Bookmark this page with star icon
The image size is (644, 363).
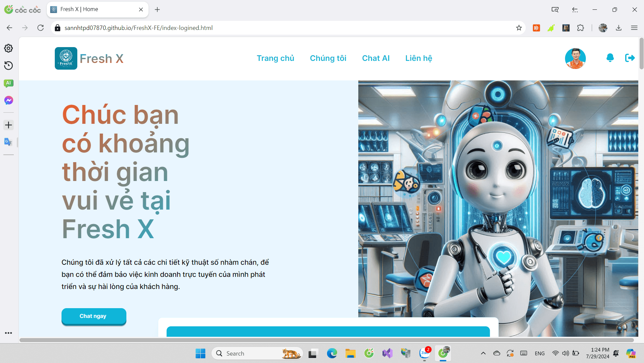(519, 28)
